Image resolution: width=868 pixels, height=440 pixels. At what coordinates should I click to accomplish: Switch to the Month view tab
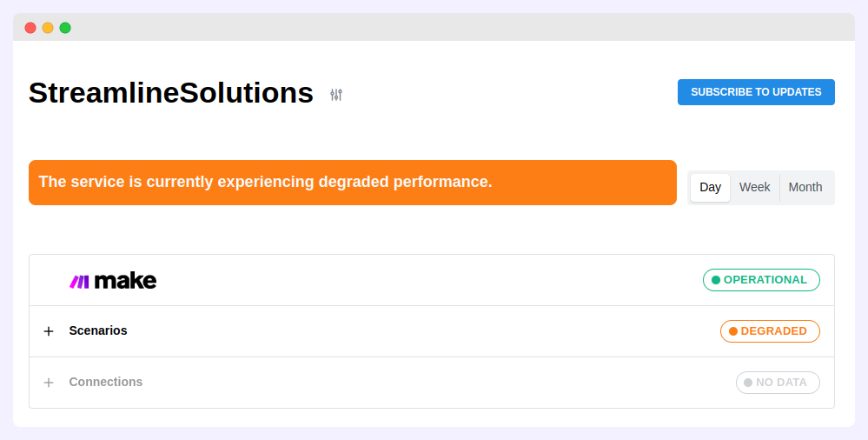coord(805,187)
